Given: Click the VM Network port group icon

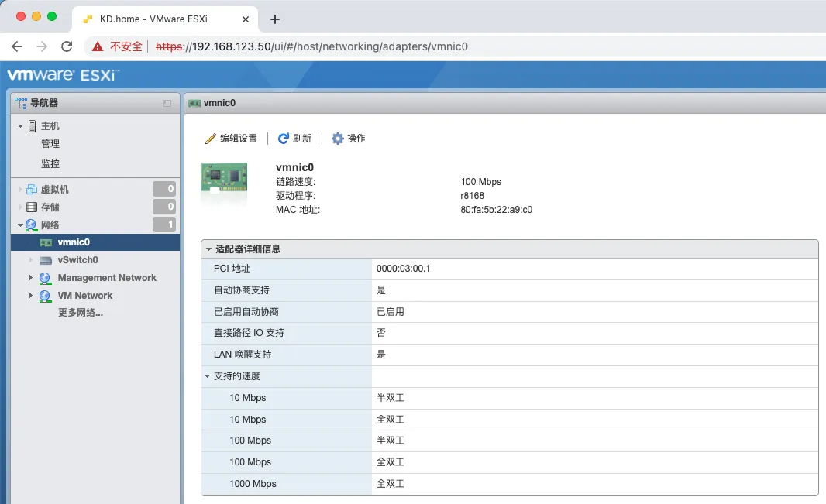Looking at the screenshot, I should click(45, 297).
